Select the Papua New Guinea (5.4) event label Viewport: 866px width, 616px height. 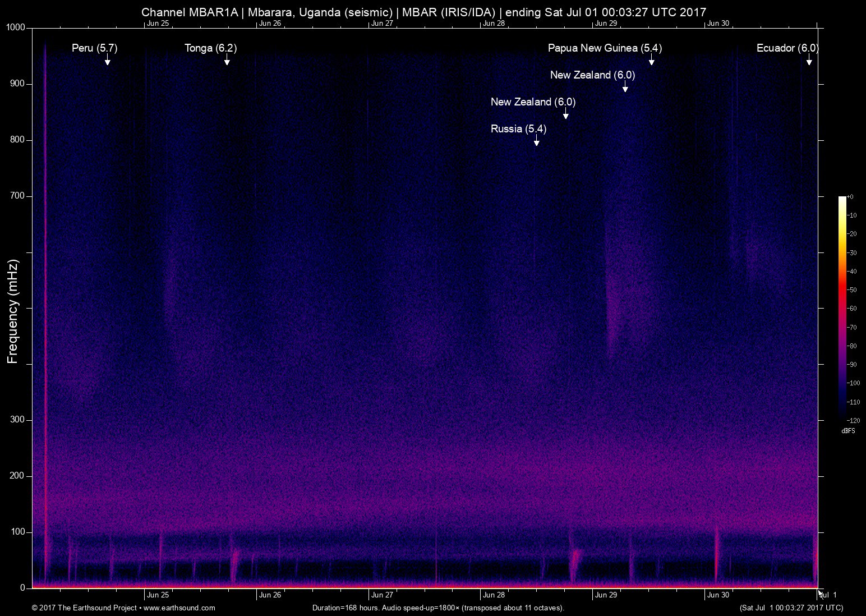605,48
